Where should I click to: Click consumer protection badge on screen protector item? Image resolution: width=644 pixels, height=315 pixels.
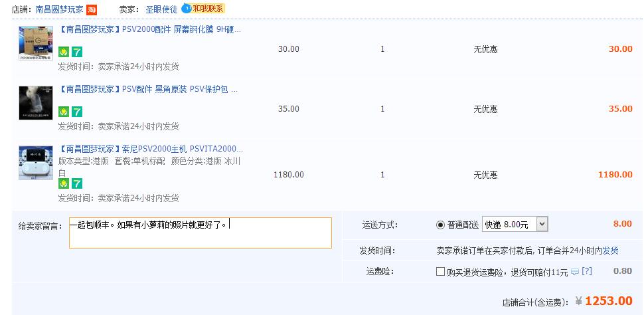pos(64,52)
